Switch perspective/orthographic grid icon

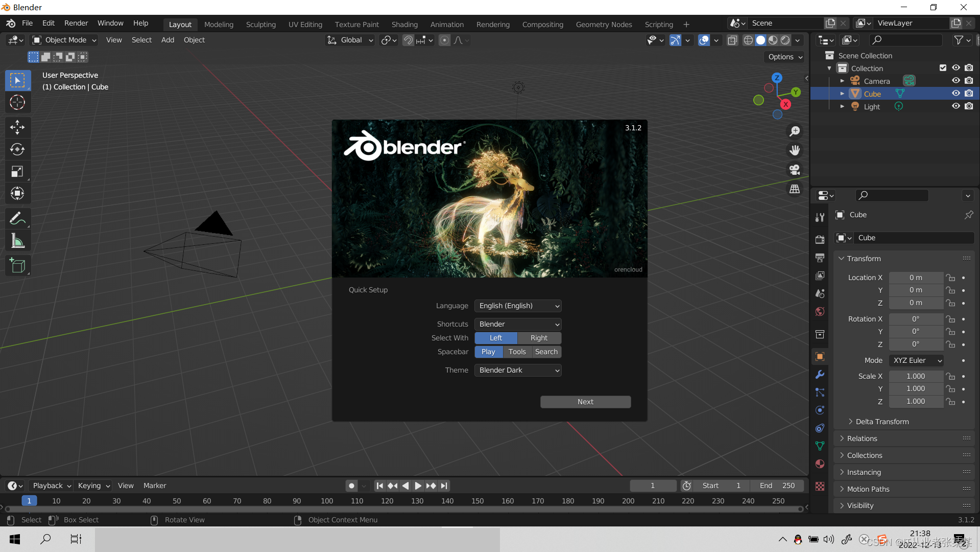(x=795, y=189)
